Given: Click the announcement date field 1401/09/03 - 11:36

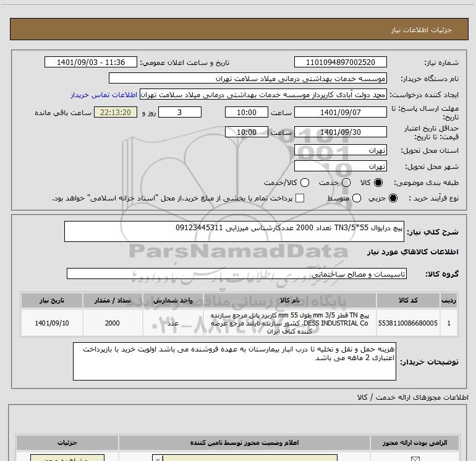Looking at the screenshot, I should click(91, 62).
